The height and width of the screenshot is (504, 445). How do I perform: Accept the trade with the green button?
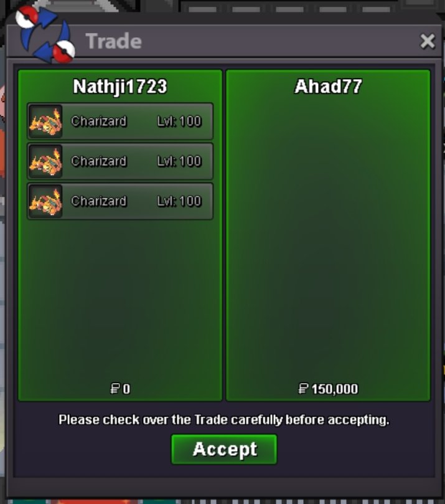point(224,449)
